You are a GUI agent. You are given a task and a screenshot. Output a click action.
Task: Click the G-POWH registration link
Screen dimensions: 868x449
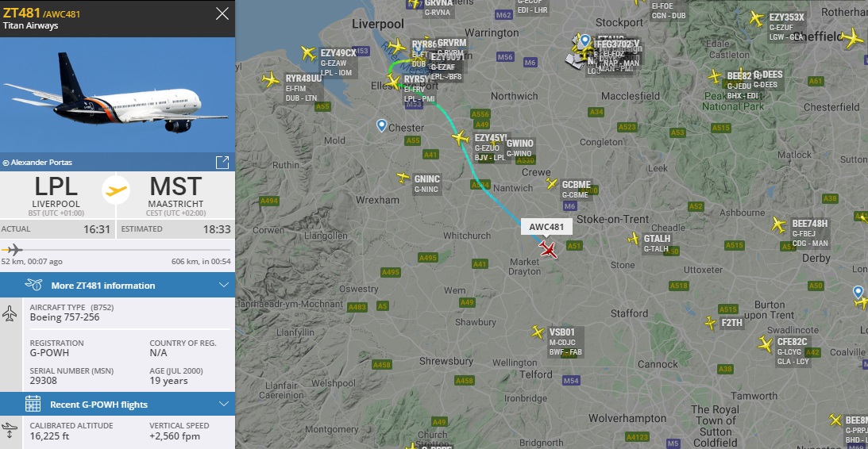tap(43, 353)
